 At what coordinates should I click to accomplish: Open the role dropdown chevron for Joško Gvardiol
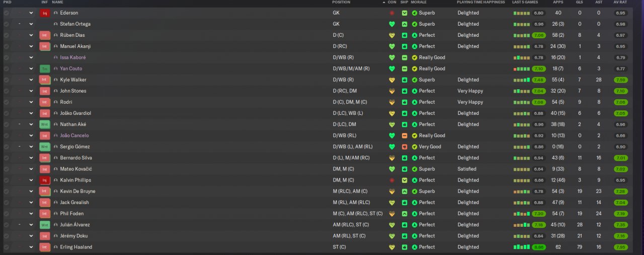pos(31,113)
